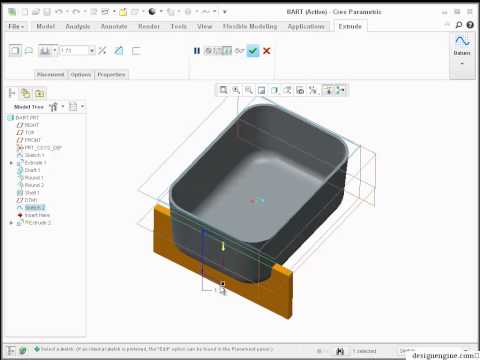
Task: Open the File menu
Action: 16,26
